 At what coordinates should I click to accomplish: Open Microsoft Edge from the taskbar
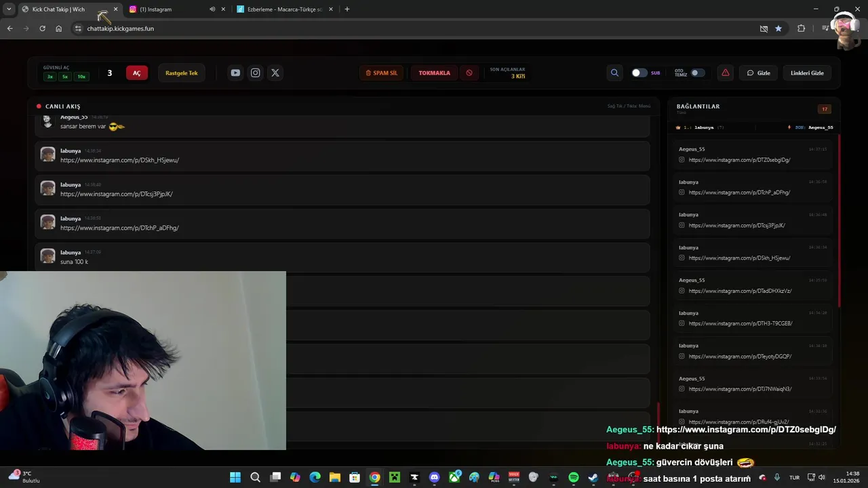(315, 478)
